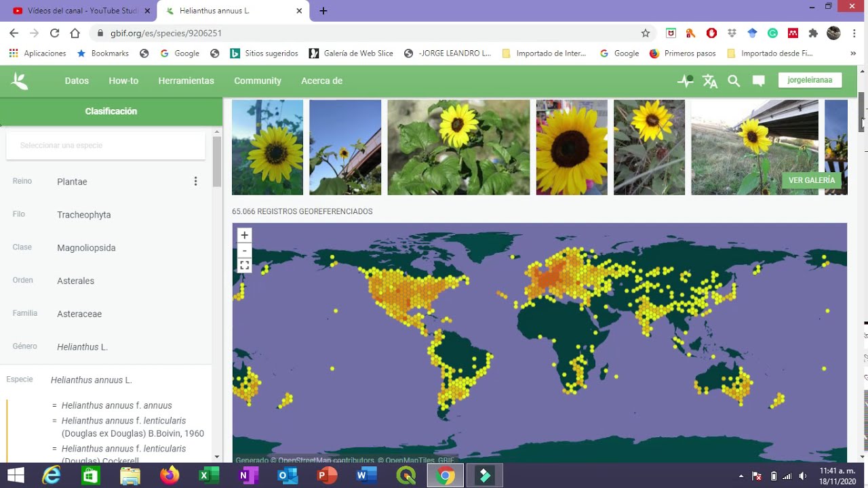Open the Acerca de menu
Screen dimensions: 868x488
(x=321, y=81)
